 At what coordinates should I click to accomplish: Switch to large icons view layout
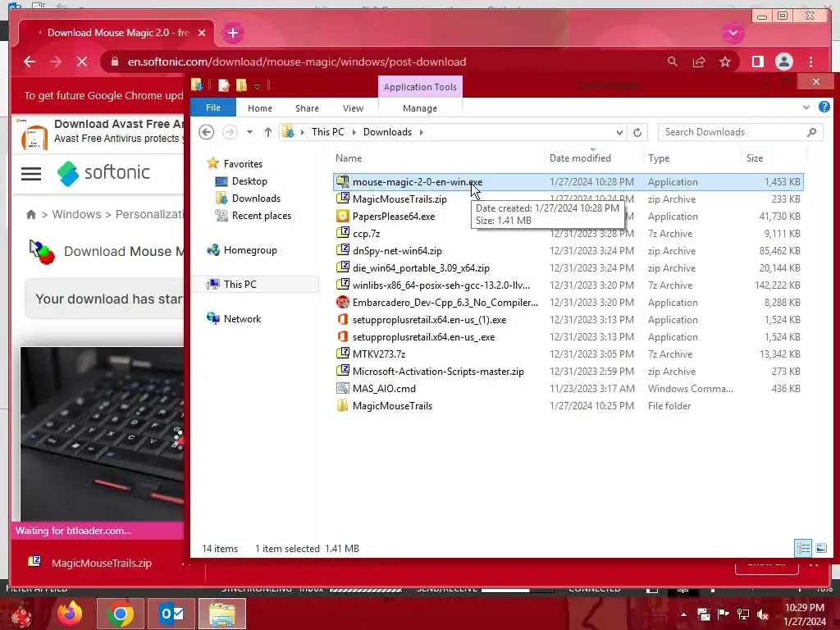tap(820, 548)
